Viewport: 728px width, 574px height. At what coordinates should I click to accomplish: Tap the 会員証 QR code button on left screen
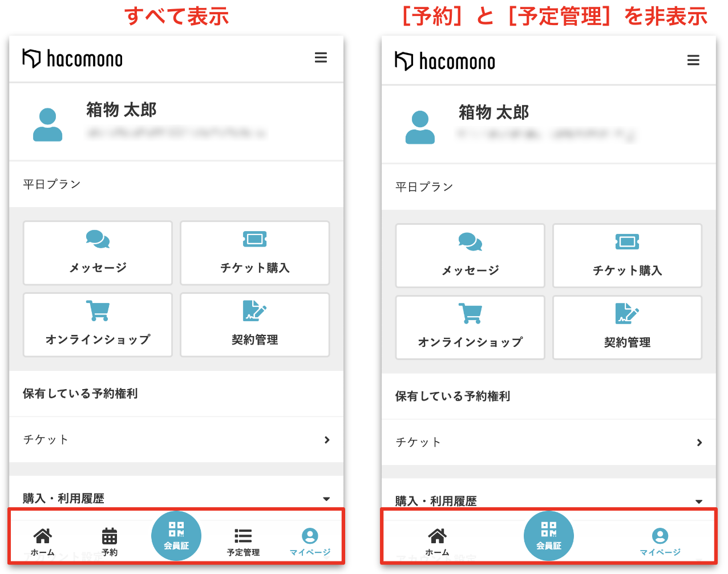tap(176, 536)
